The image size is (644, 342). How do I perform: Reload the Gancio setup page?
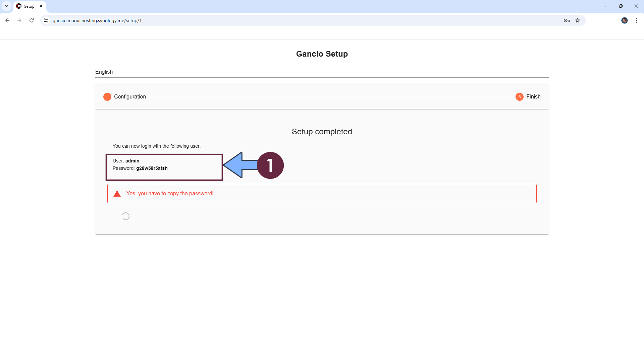[x=32, y=20]
